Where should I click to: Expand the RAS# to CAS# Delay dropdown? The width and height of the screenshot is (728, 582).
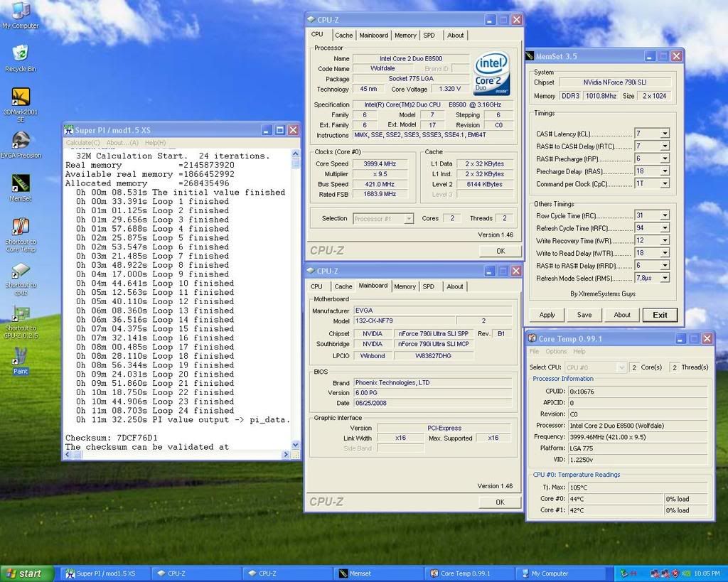[665, 146]
